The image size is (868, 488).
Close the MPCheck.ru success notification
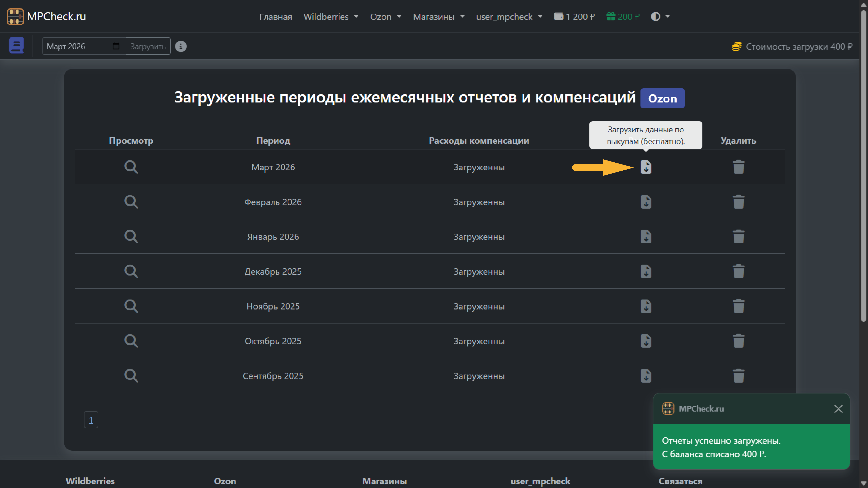[x=838, y=408]
